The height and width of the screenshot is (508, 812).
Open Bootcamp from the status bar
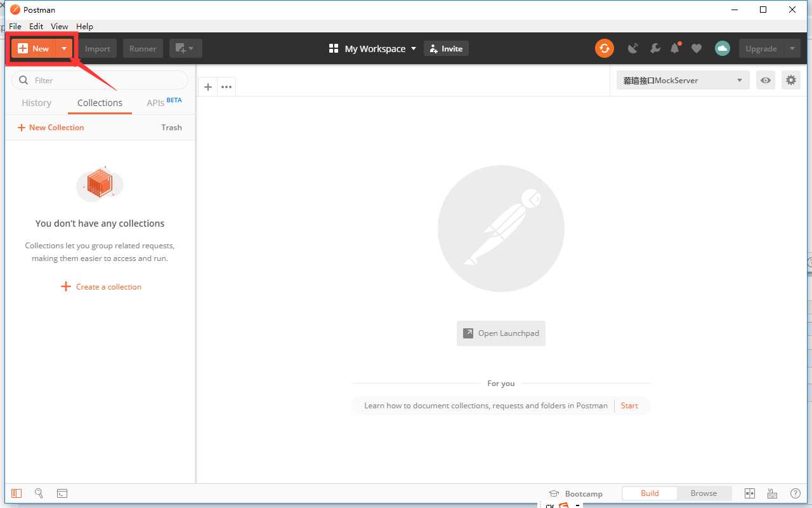pyautogui.click(x=576, y=493)
